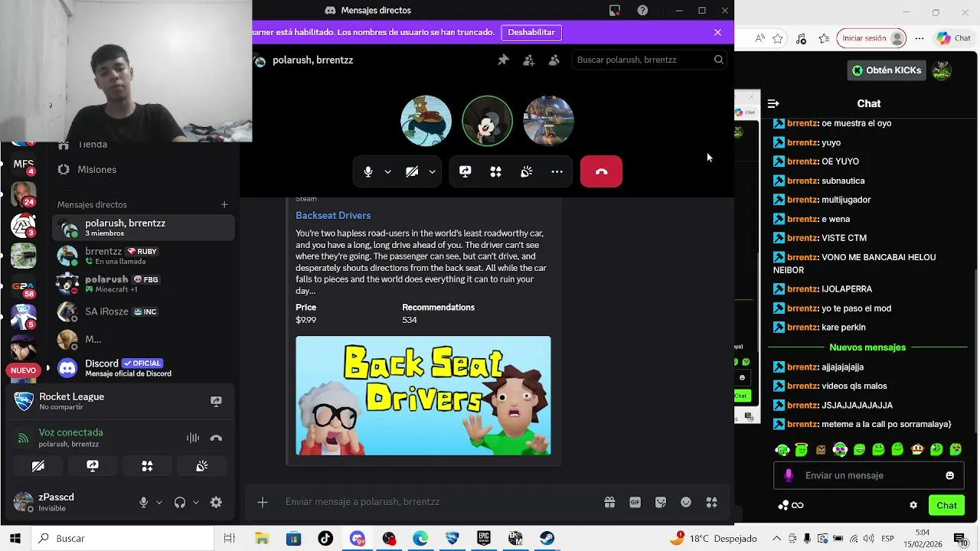Add friends to the group DM
This screenshot has height=551, width=980.
(x=528, y=60)
